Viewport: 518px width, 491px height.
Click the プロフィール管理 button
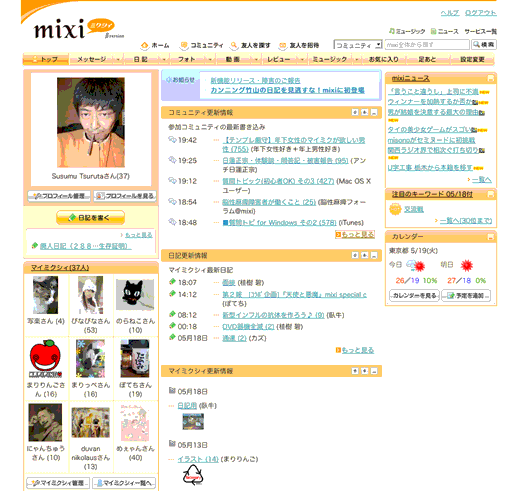tap(59, 196)
